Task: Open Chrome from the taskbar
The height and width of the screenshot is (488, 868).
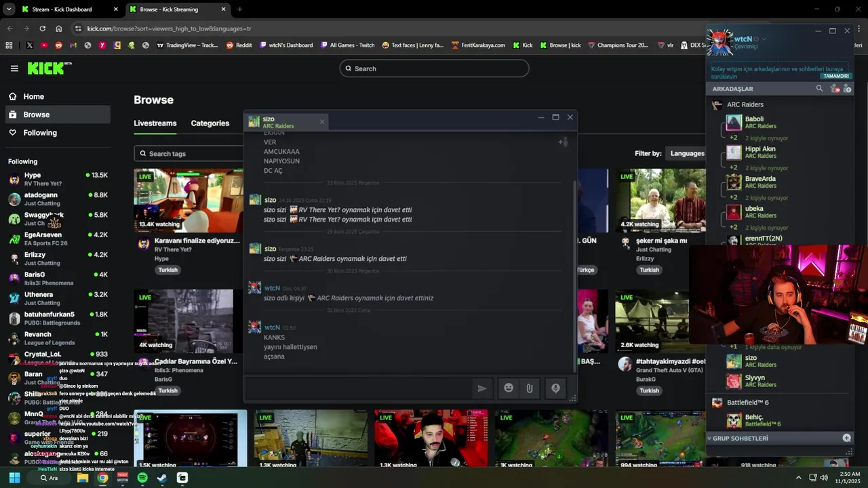Action: coord(102,478)
